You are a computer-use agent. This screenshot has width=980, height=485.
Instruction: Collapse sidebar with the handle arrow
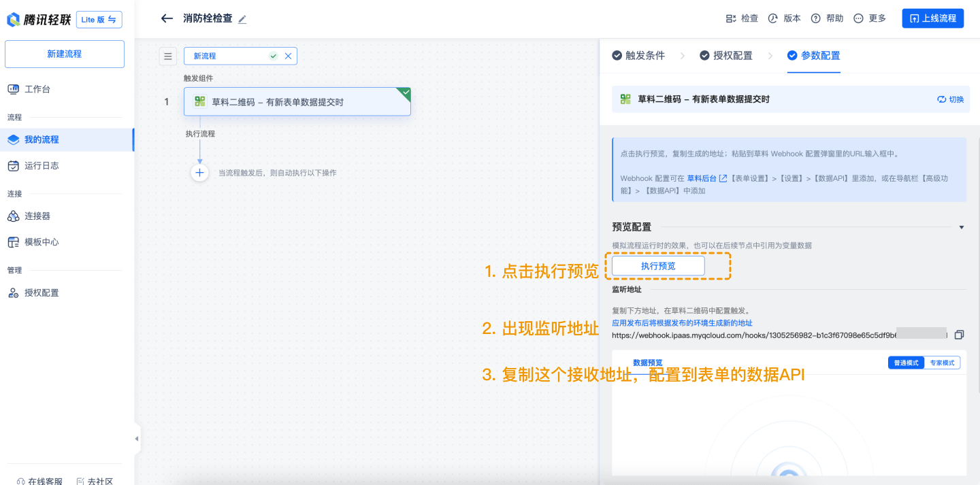click(x=136, y=439)
